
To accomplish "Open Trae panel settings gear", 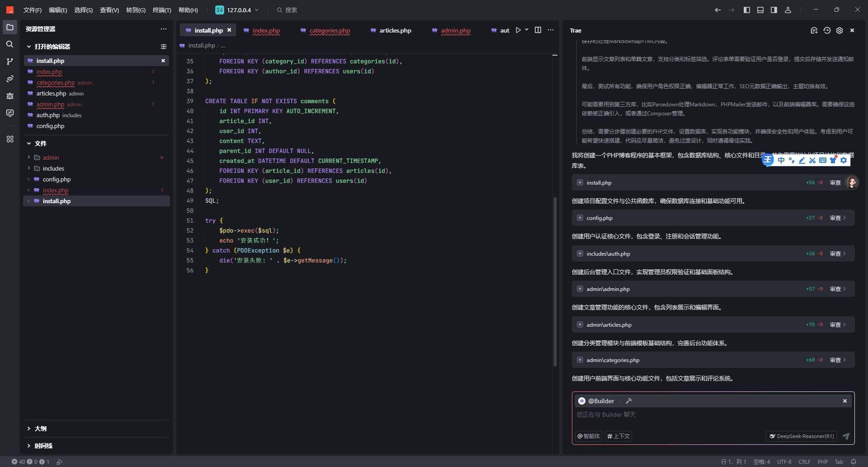I will [x=840, y=30].
